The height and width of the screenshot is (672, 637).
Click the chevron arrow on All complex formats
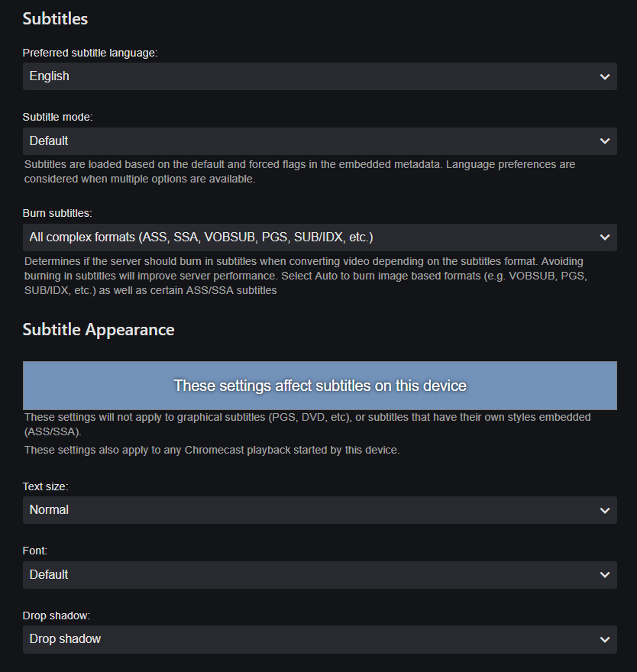point(605,237)
